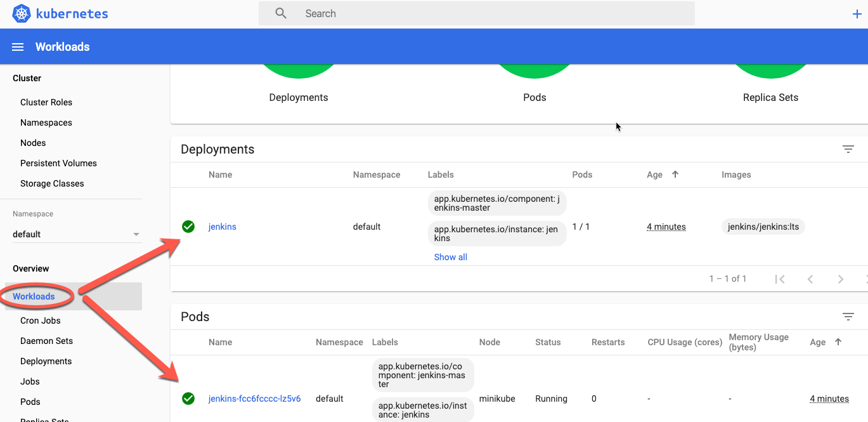Click the 1 / 1 pods count
Screen dimensions: 868x422
[x=581, y=227]
